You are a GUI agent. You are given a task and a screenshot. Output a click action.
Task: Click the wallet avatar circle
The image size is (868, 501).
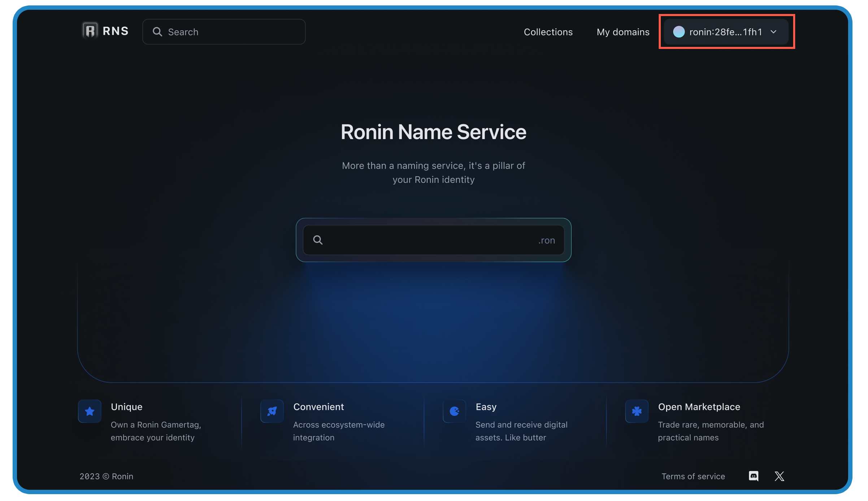click(679, 32)
